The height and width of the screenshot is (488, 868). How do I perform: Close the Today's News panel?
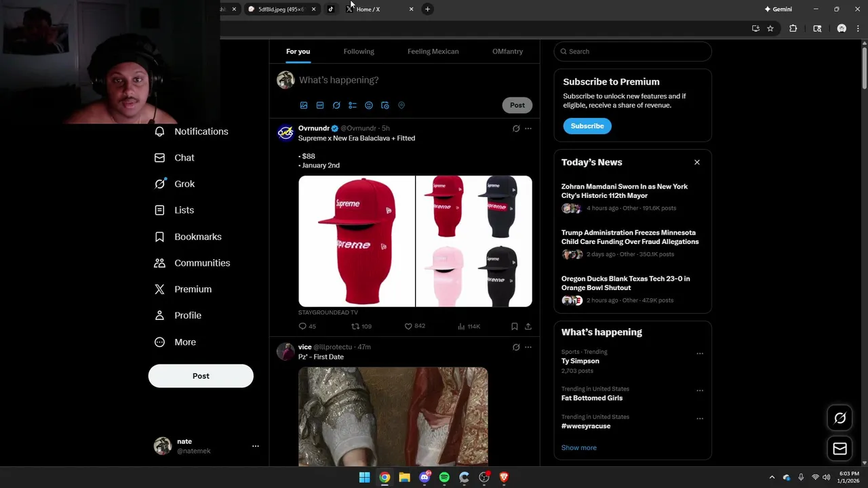click(x=696, y=162)
